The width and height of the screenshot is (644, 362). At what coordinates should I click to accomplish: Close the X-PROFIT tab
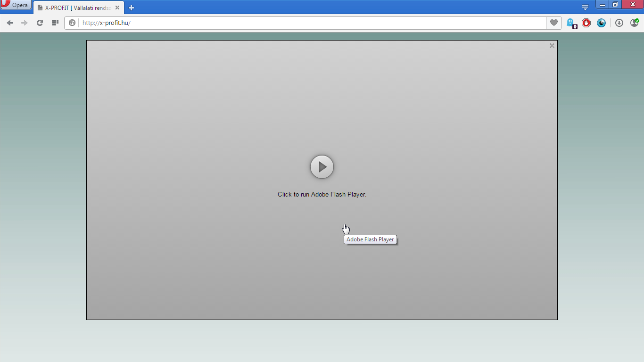point(117,8)
